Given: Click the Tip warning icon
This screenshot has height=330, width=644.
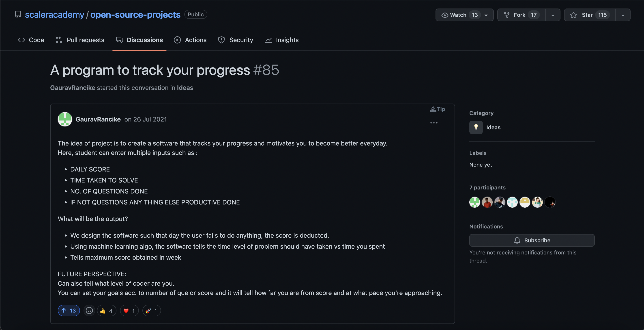Looking at the screenshot, I should (433, 109).
